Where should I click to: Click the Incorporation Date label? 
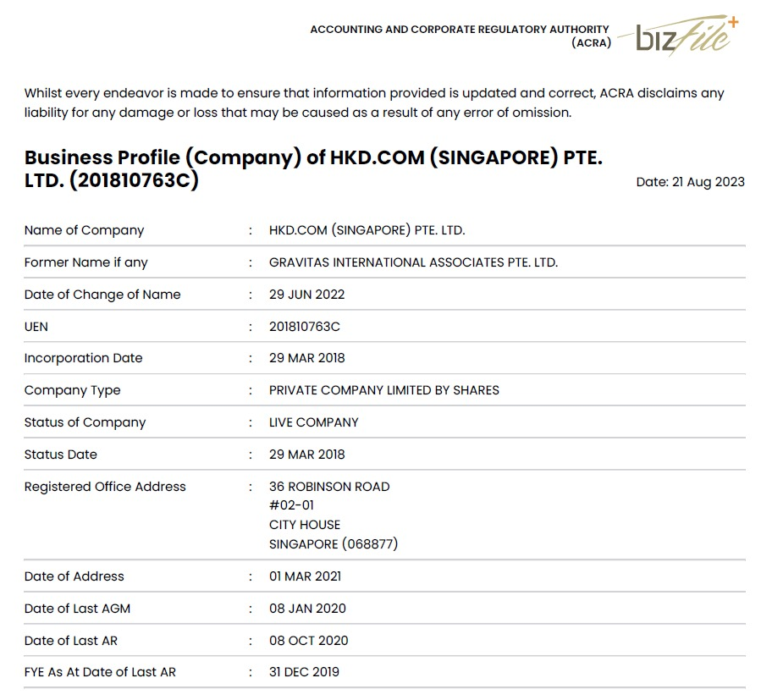tap(83, 358)
